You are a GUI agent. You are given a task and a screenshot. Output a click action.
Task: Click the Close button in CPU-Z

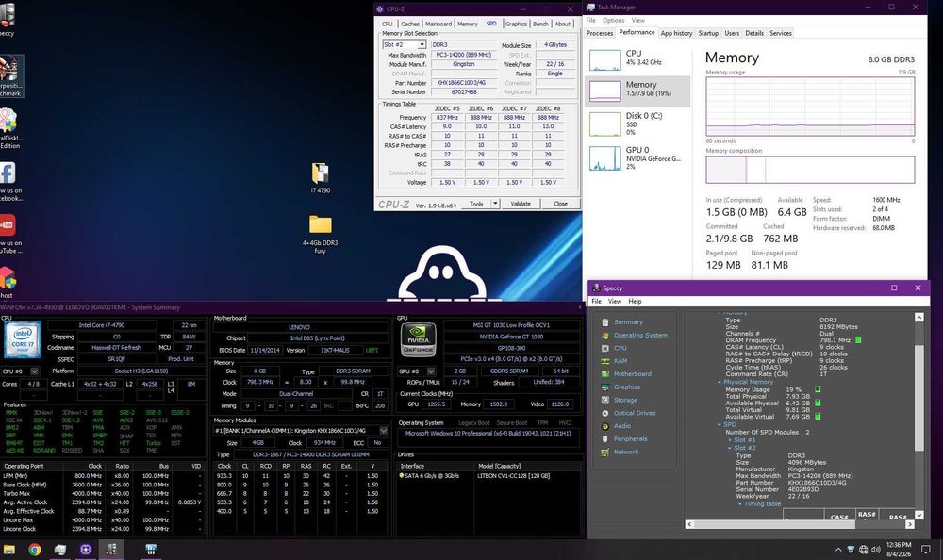(x=560, y=204)
